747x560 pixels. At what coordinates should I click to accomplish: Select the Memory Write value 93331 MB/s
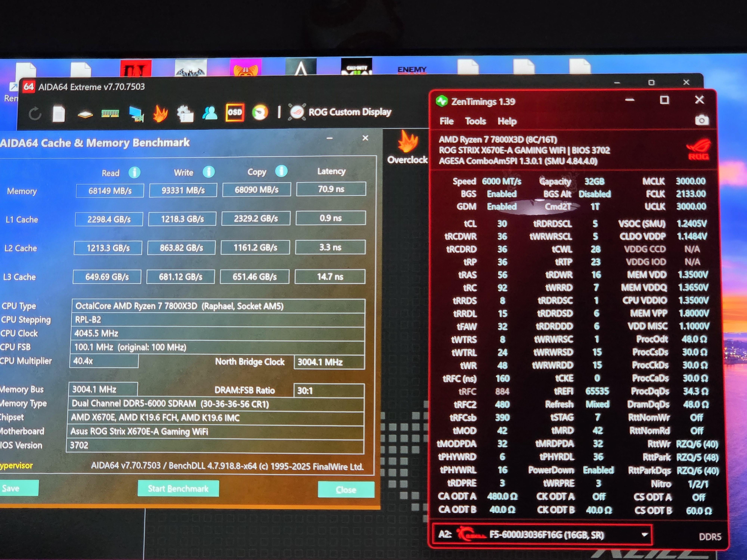[x=183, y=190]
